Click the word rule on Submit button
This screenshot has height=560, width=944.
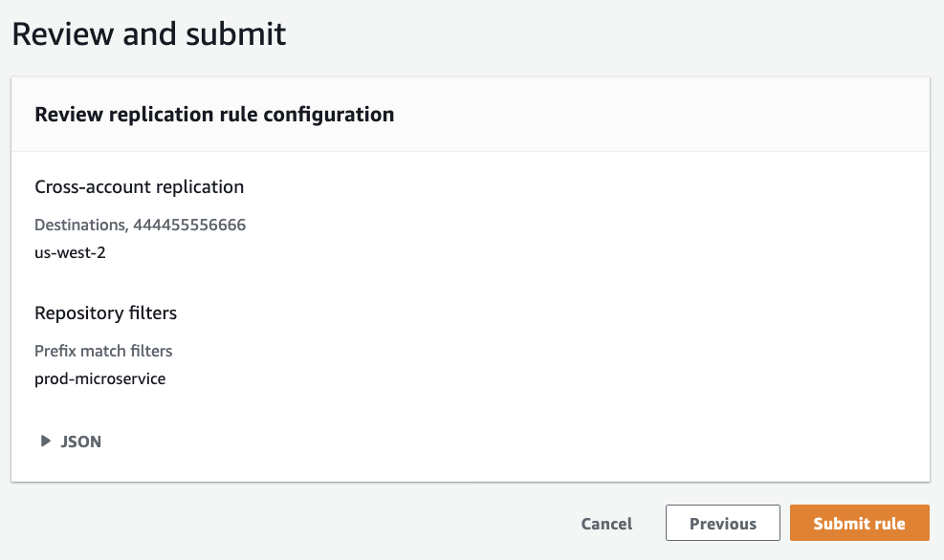(x=887, y=524)
